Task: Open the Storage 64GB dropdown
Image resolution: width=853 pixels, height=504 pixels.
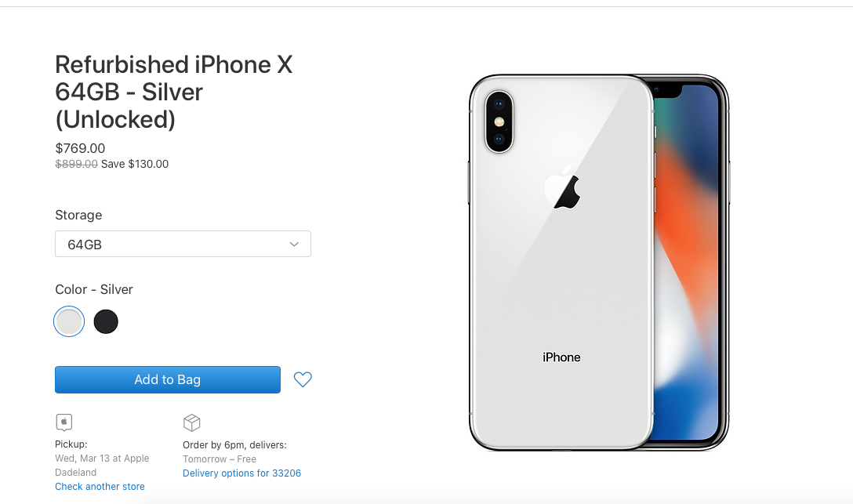Action: click(183, 244)
